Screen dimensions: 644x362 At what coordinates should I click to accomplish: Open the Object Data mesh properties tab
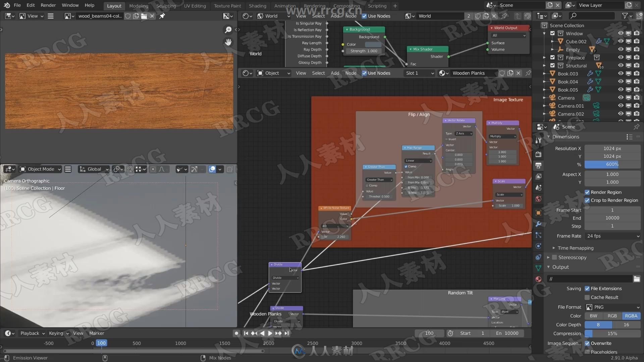538,268
